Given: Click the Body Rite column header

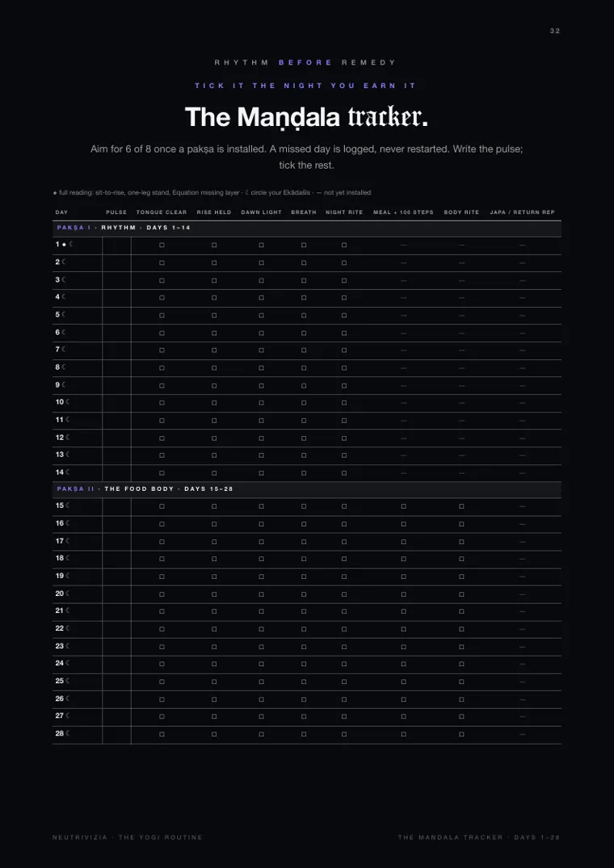Looking at the screenshot, I should point(461,212).
